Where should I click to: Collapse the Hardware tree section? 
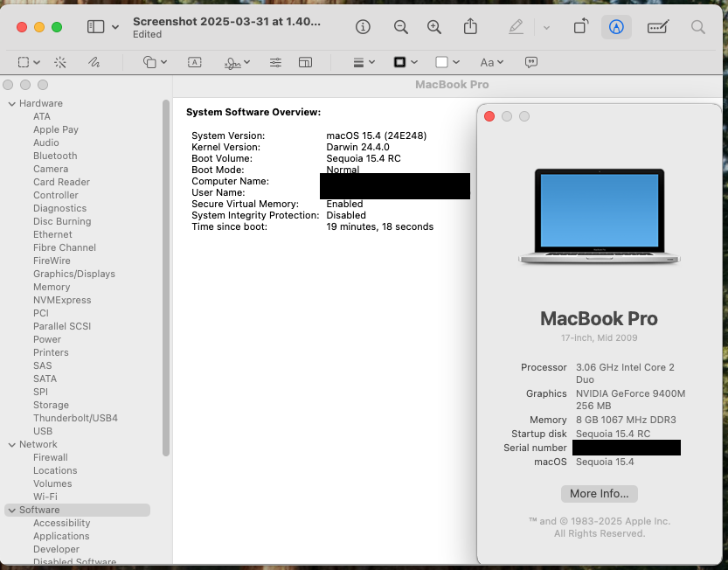pos(11,103)
